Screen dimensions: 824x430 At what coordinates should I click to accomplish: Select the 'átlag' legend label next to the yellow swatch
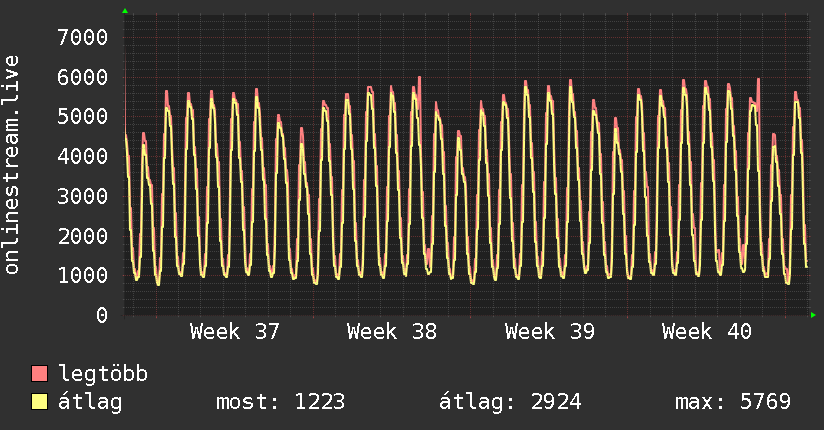[90, 402]
